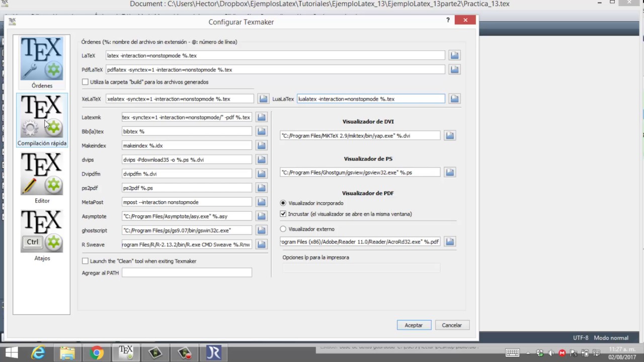644x362 pixels.
Task: Edit the Asymptote path field
Action: click(x=187, y=216)
